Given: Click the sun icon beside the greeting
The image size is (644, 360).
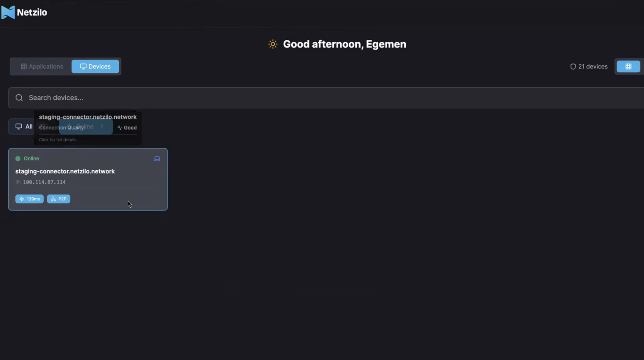Looking at the screenshot, I should 272,44.
